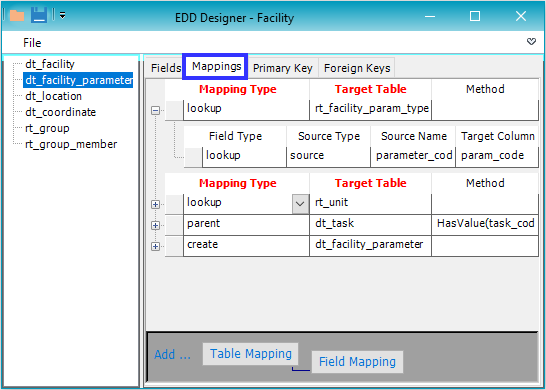Screen dimensions: 546x390
Task: Expand the dt_facility_parameter create mapping row
Action: [x=156, y=246]
